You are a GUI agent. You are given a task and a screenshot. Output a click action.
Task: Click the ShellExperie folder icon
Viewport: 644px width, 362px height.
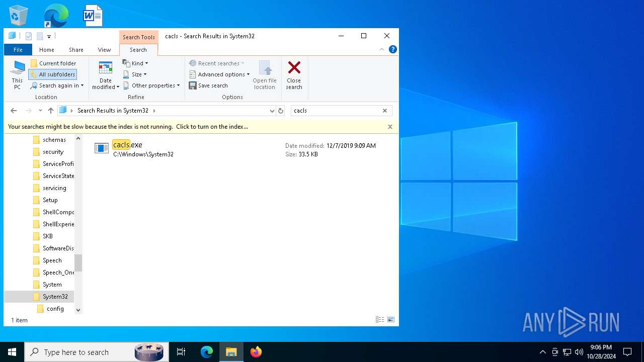(36, 224)
